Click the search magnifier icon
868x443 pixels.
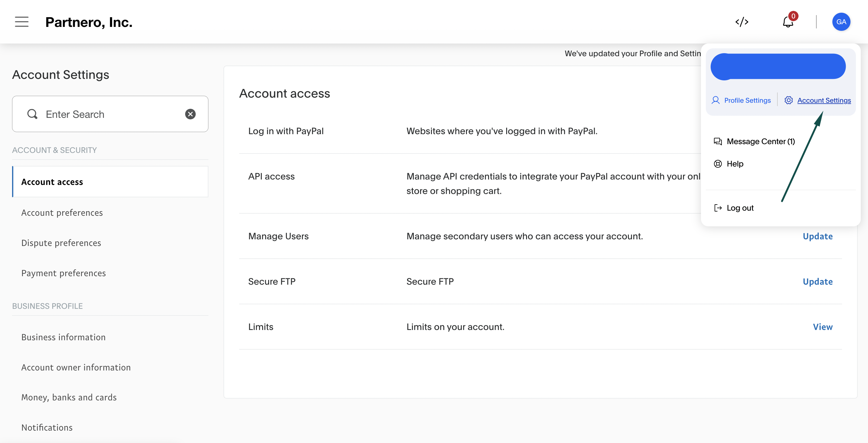tap(32, 114)
